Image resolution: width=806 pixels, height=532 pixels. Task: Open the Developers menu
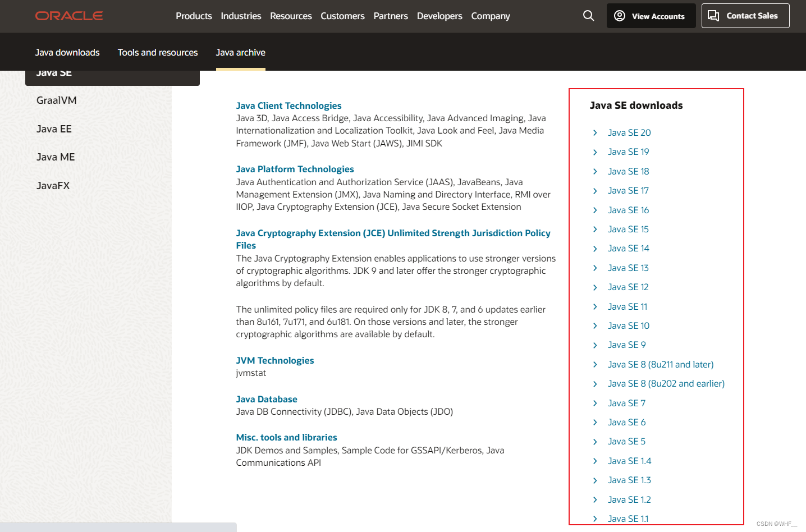coord(439,16)
